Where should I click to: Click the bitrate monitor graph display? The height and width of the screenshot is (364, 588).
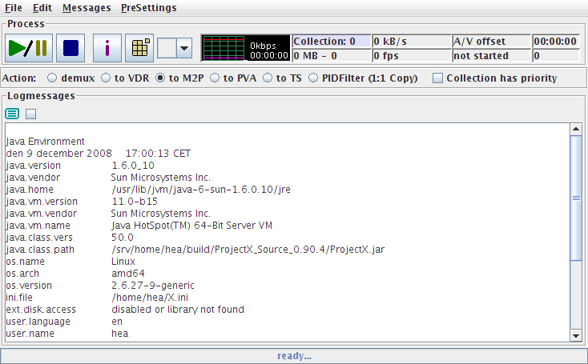(x=245, y=48)
